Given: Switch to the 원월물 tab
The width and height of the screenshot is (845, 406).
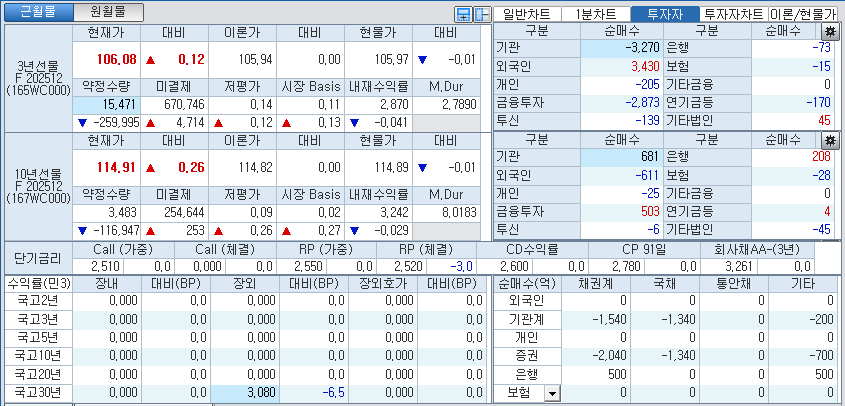Looking at the screenshot, I should click(x=108, y=12).
